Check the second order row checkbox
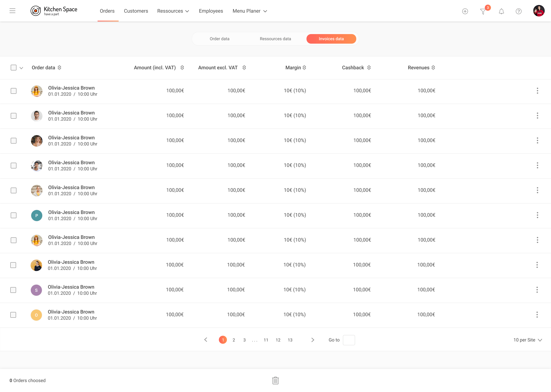This screenshot has height=392, width=551. 14,116
